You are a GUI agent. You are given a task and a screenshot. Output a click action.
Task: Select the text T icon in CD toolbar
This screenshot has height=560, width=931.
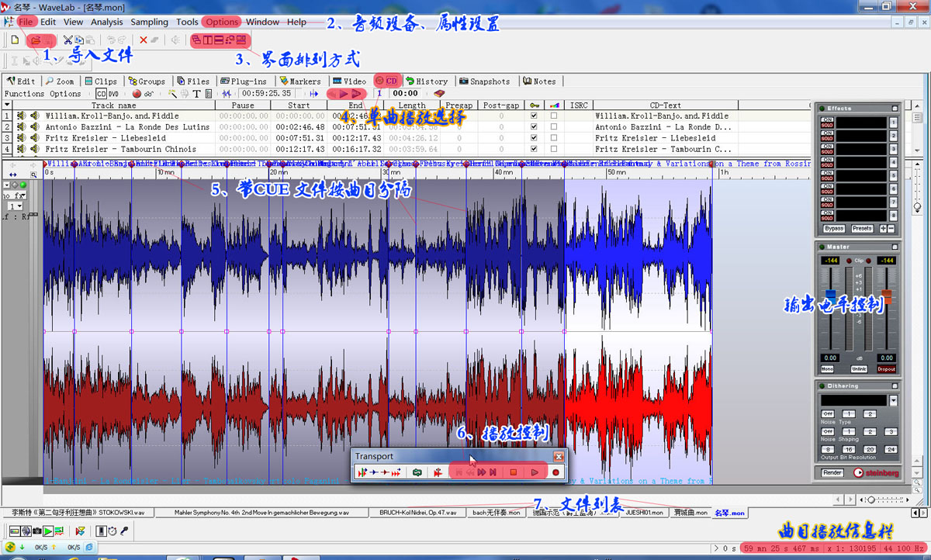(197, 94)
